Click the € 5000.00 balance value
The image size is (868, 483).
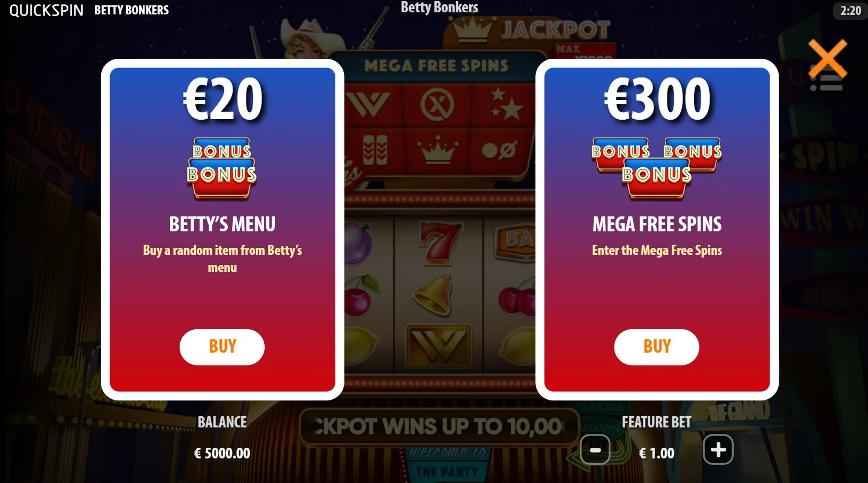click(222, 454)
